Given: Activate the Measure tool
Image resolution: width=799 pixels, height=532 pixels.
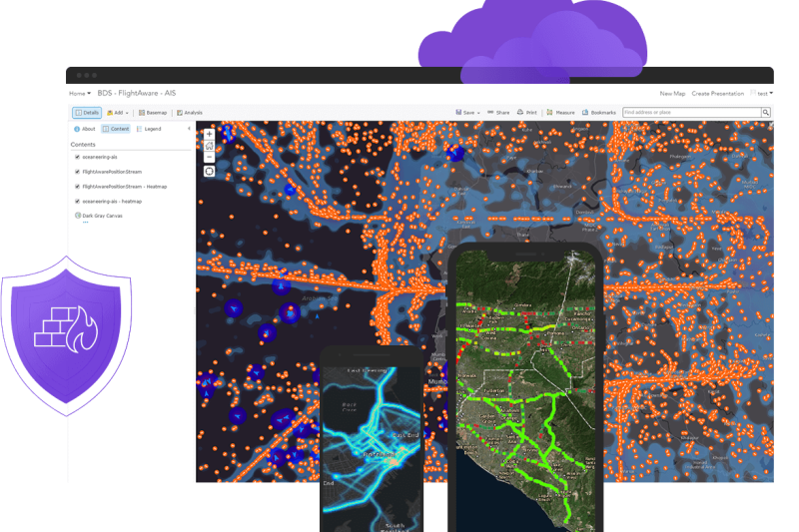Looking at the screenshot, I should [560, 113].
